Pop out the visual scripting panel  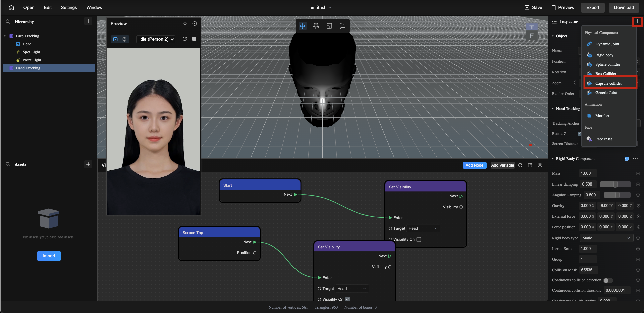[x=530, y=165]
